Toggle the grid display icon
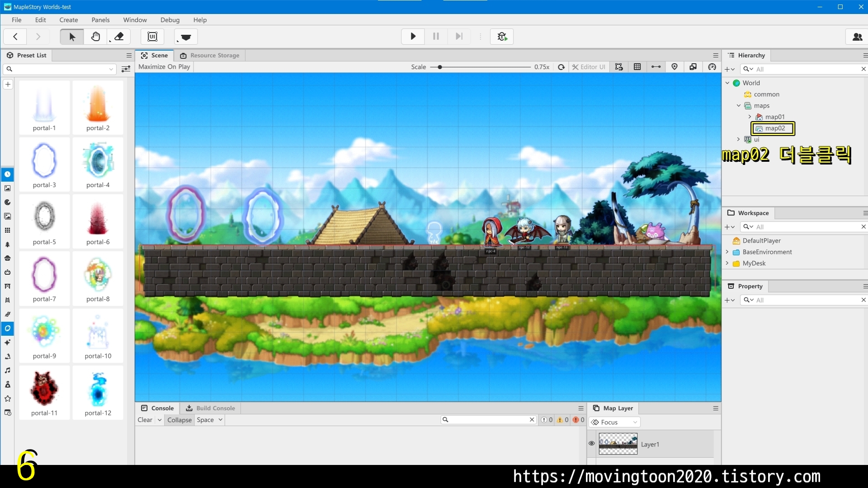Image resolution: width=868 pixels, height=488 pixels. pyautogui.click(x=637, y=67)
